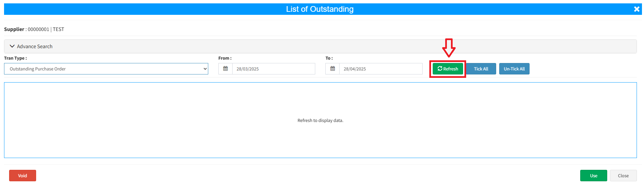Click the From label above the date
Screen dimensions: 644x186
[225, 58]
